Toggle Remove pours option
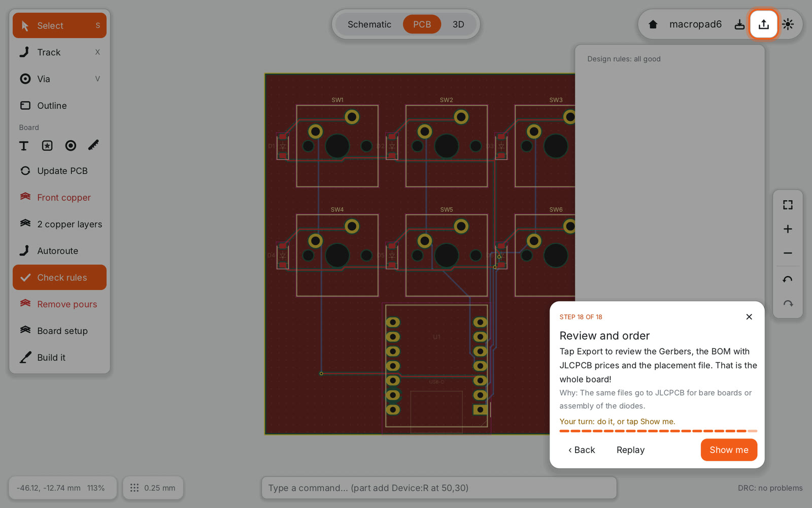Screen dimensions: 812x508 [x=59, y=304]
